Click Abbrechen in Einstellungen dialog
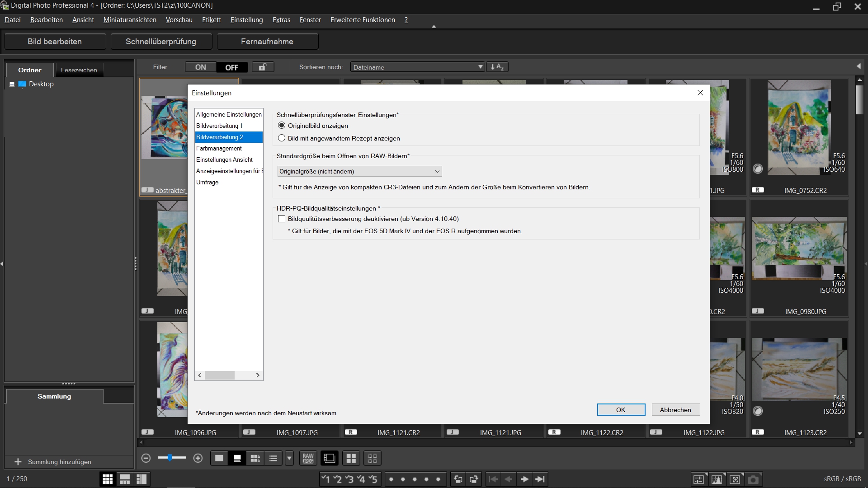Image resolution: width=868 pixels, height=488 pixels. tap(676, 410)
